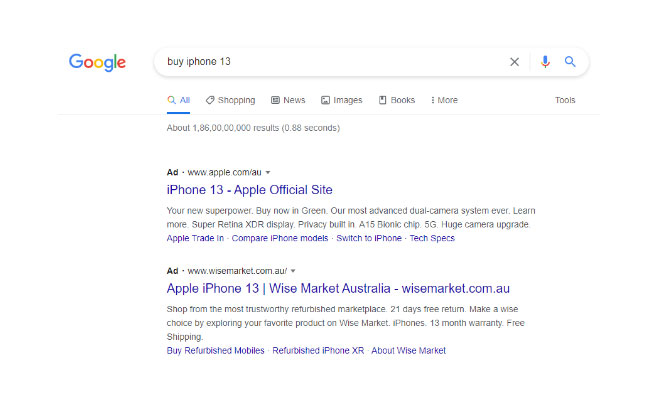Click the Books icon
Viewport: 665px width, 413px height.
383,100
